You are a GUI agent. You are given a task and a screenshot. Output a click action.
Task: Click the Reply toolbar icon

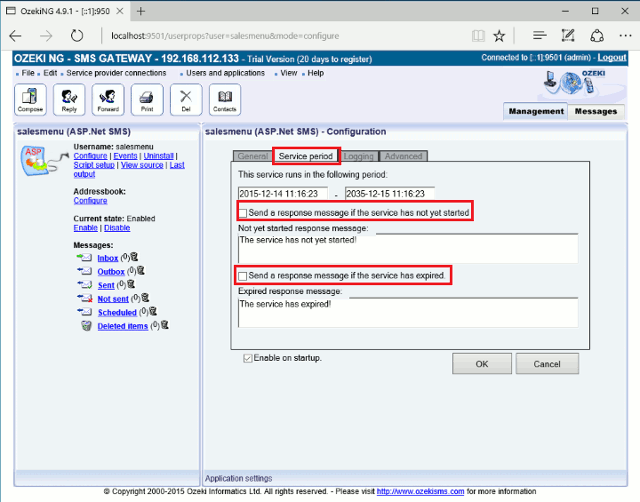(x=69, y=100)
